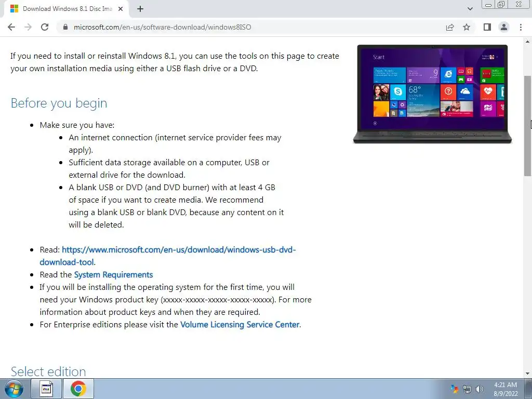532x399 pixels.
Task: Open the Windows Start menu orb
Action: (14, 389)
